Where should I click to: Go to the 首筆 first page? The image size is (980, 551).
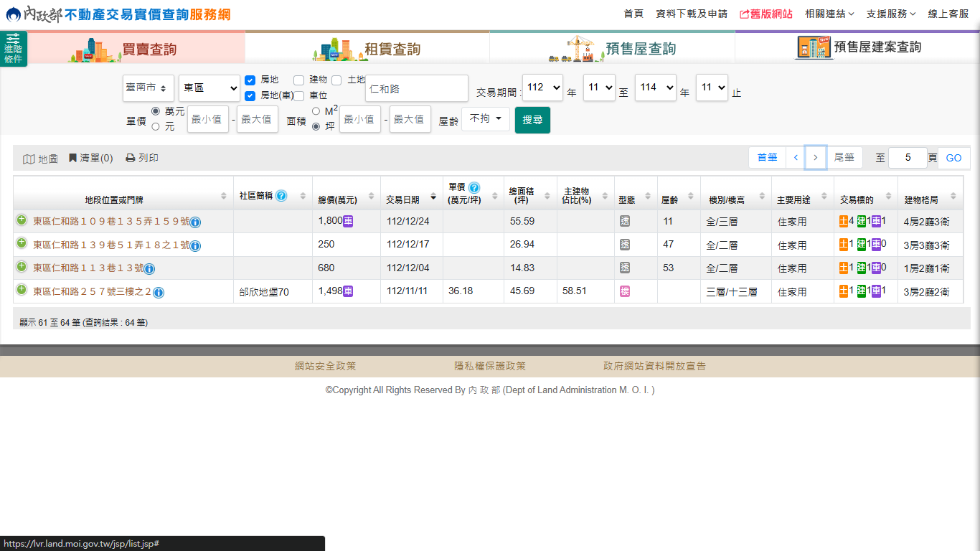pyautogui.click(x=767, y=158)
